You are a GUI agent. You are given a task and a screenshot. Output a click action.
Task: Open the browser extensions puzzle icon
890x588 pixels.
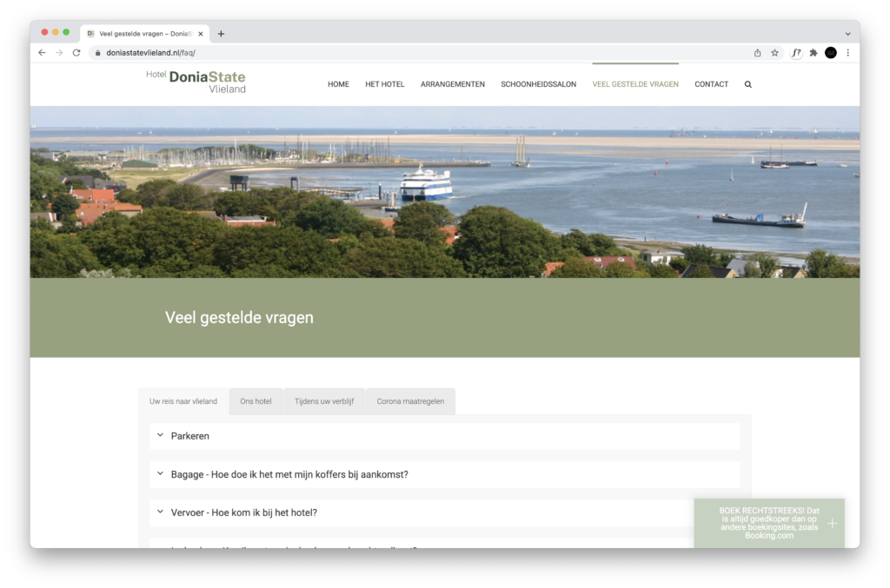point(814,53)
